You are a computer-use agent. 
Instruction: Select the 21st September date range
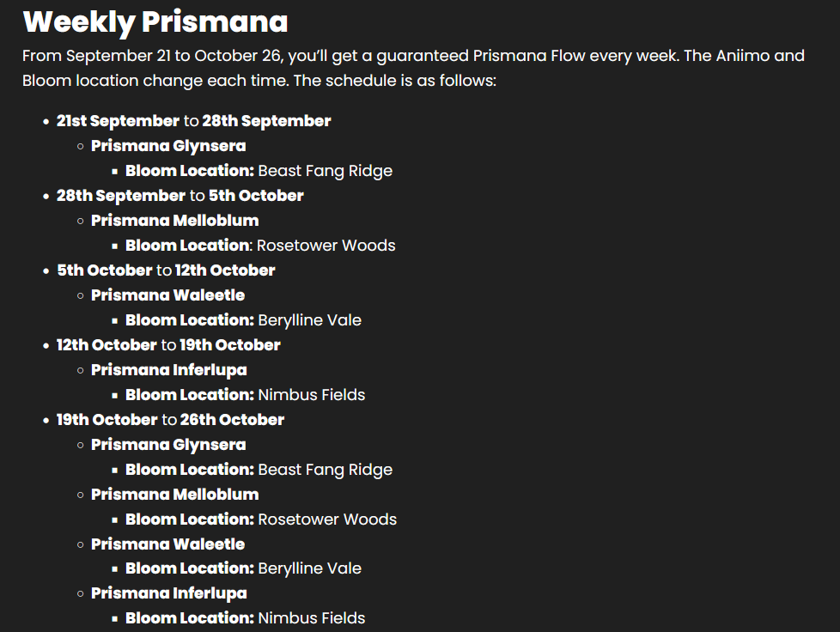(194, 121)
